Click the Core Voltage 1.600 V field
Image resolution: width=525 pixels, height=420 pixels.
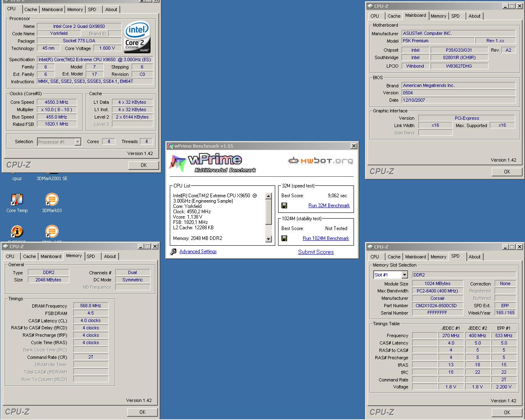tap(107, 48)
